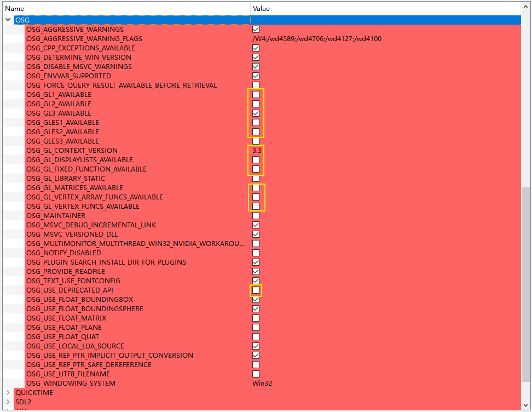Screen dimensions: 532x412
Task: Check the OSG_GL_DISPLAYLISTS_AVAILABLE box
Action: pyautogui.click(x=256, y=160)
